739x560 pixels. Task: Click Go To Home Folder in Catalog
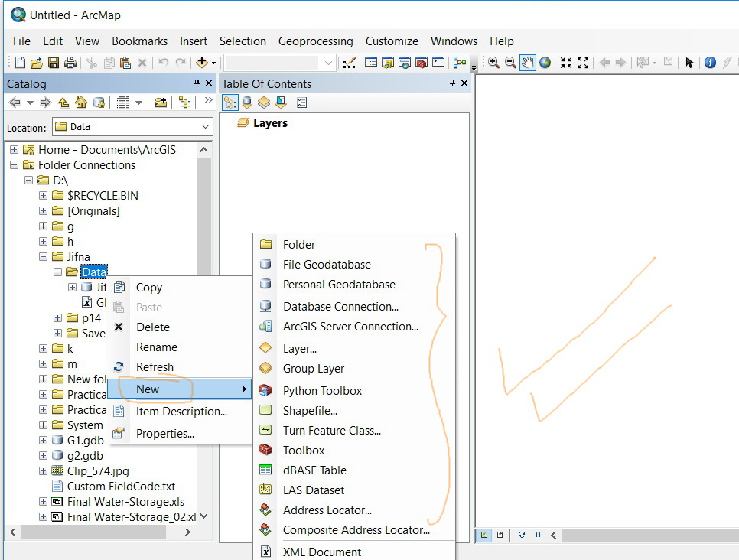81,103
